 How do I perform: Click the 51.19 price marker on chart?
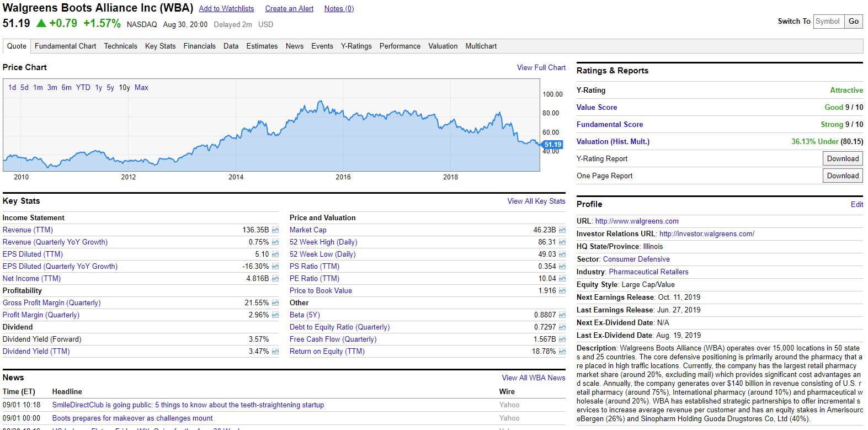click(x=552, y=145)
